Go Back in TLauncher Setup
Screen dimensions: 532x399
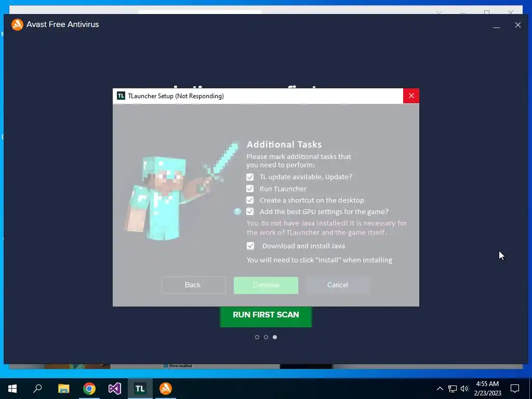coord(193,285)
